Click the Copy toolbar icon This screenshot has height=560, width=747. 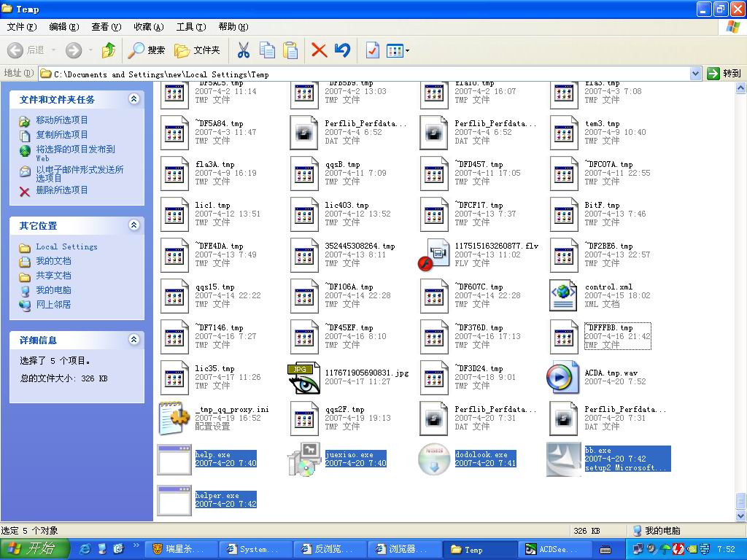(267, 50)
